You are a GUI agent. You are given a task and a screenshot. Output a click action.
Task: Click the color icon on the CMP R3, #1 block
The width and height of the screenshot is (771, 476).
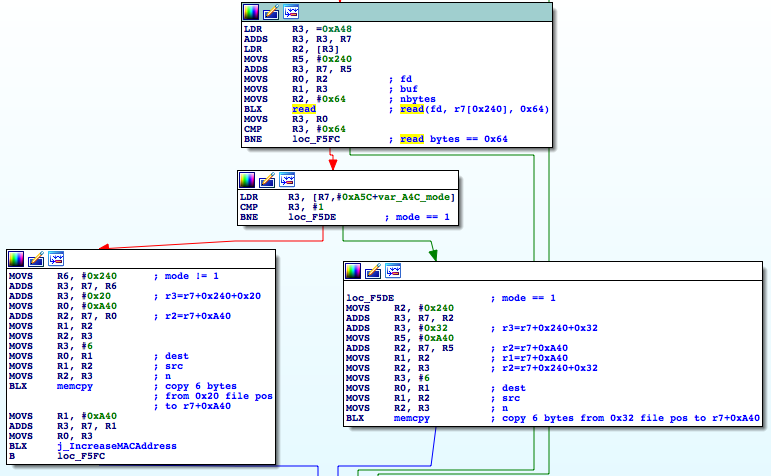coord(247,180)
